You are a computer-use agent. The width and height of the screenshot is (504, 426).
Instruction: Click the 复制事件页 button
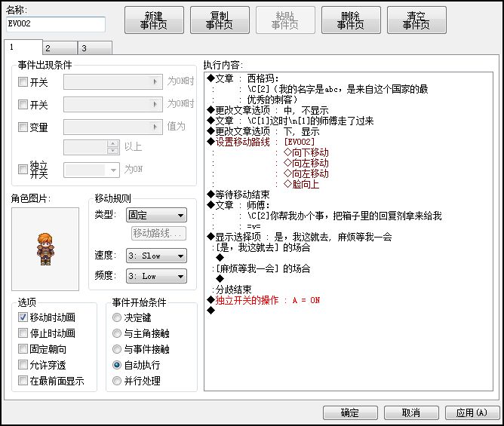coord(220,20)
